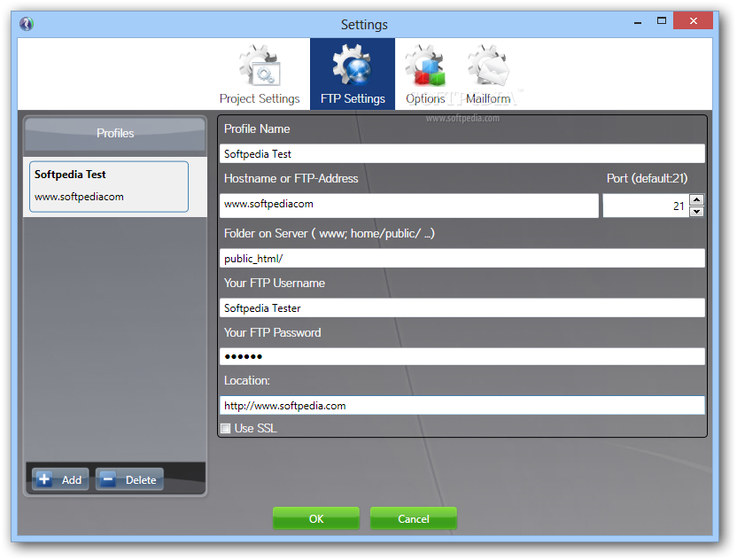Decrease the port with down arrow

(696, 212)
